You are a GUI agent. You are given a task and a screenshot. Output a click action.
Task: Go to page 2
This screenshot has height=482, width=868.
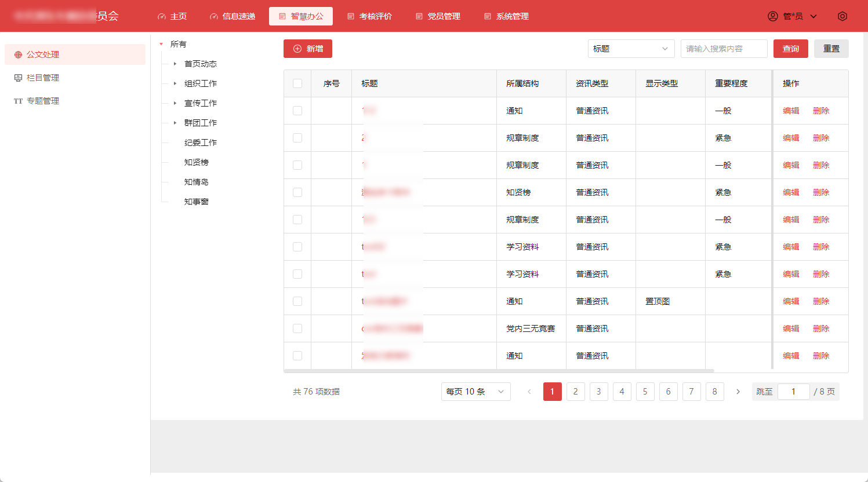tap(576, 392)
